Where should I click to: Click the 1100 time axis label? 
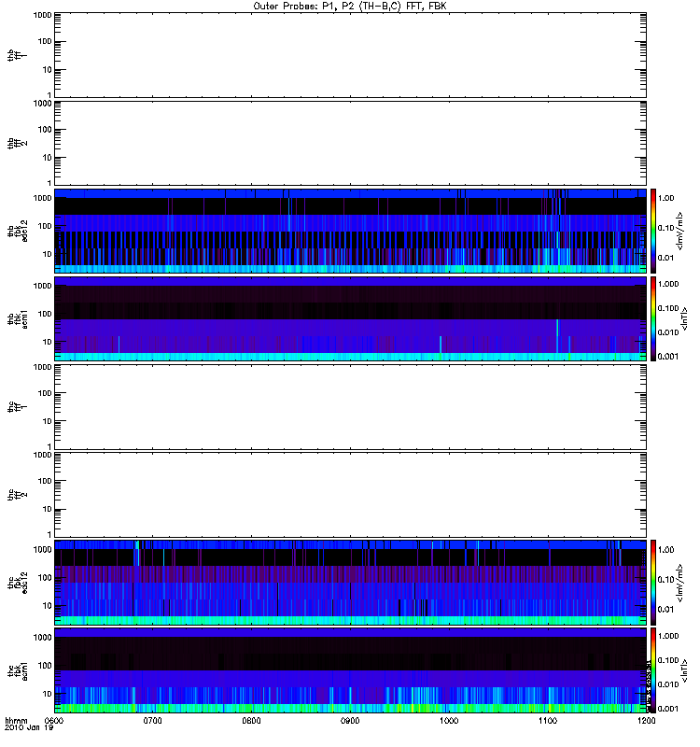tap(548, 721)
